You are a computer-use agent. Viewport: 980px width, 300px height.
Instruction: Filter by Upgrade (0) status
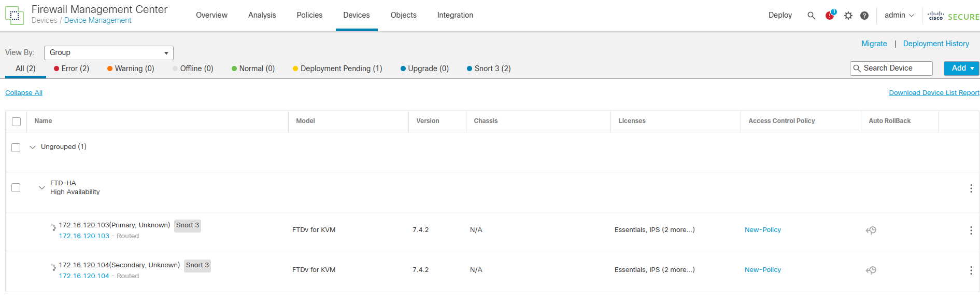pos(424,69)
